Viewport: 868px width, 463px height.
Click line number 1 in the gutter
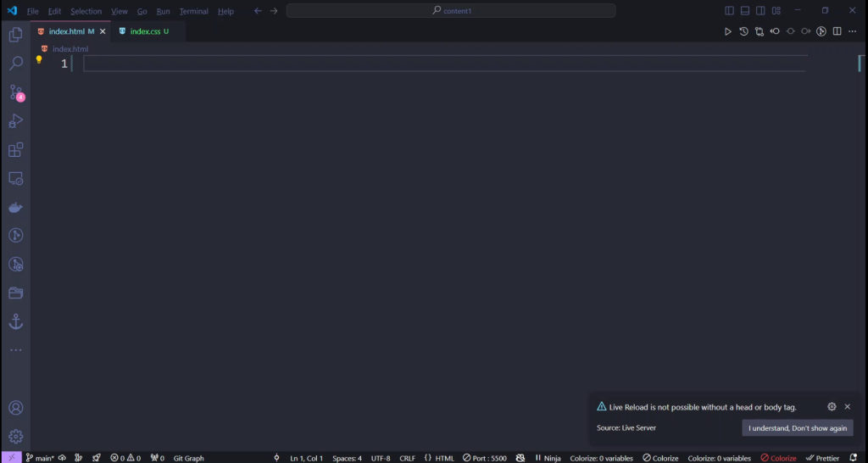click(64, 64)
